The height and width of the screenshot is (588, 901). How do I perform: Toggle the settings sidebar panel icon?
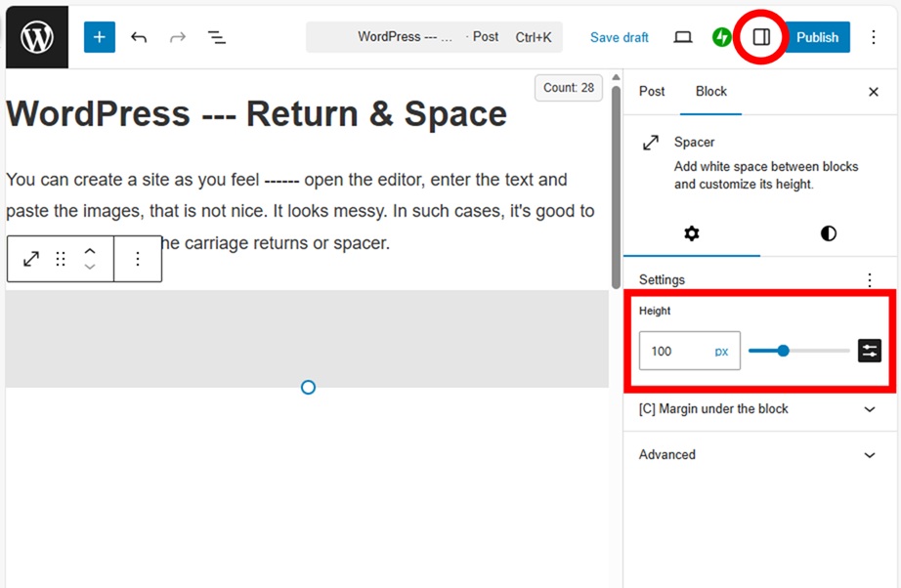pyautogui.click(x=761, y=37)
